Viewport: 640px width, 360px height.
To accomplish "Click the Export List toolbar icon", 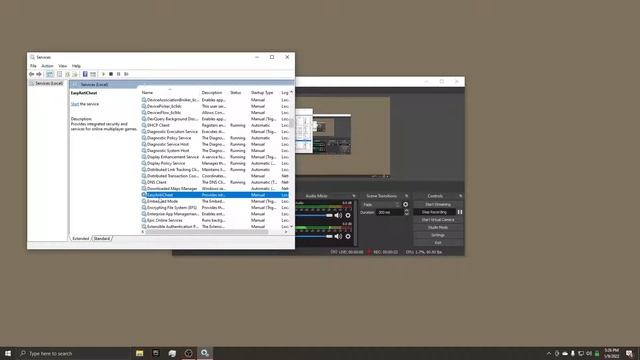I will point(75,74).
